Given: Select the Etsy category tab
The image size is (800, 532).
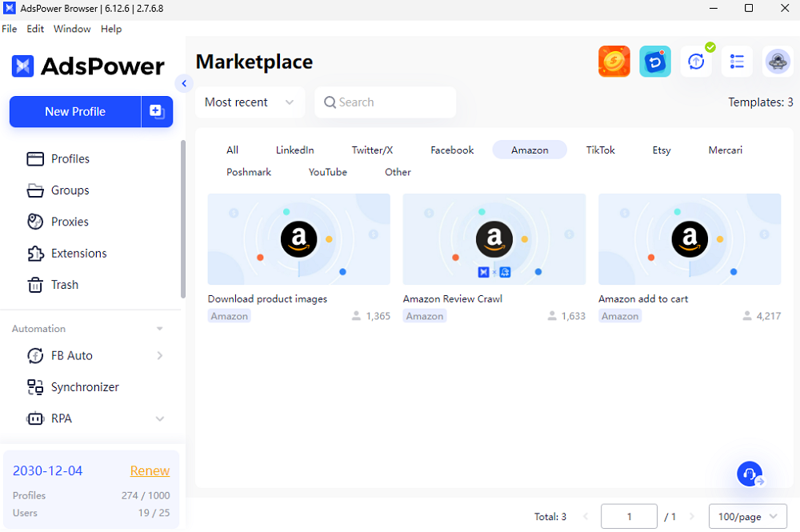Looking at the screenshot, I should [662, 150].
